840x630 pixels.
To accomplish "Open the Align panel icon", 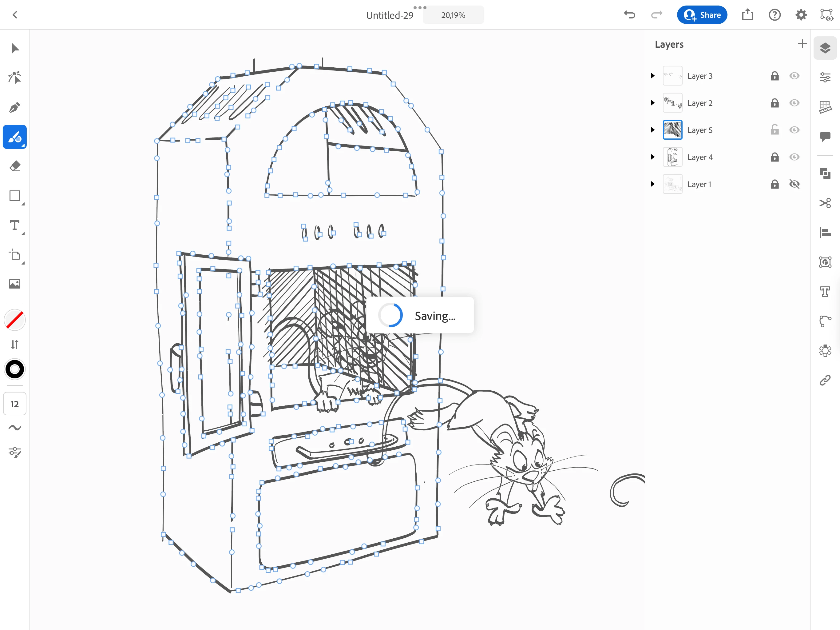I will click(825, 232).
